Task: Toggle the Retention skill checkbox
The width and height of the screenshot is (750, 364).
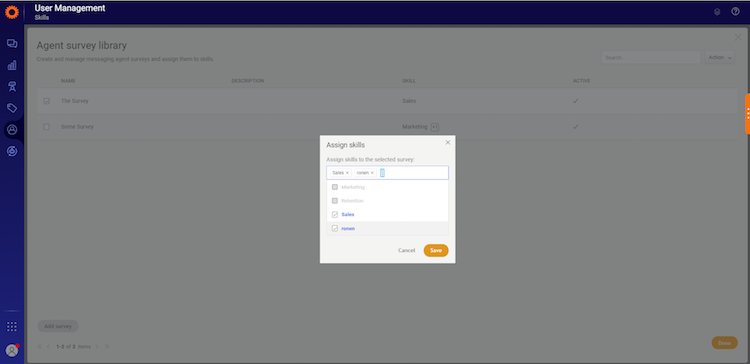Action: pos(335,201)
